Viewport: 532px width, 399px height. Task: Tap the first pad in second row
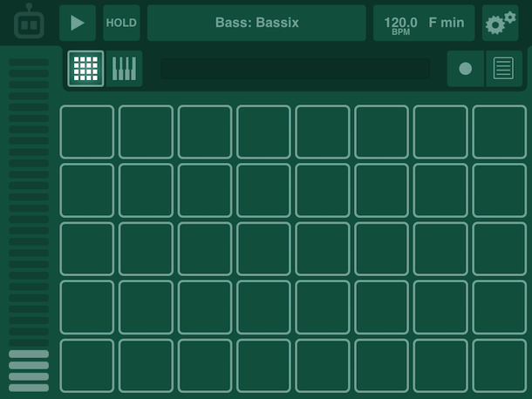click(86, 190)
